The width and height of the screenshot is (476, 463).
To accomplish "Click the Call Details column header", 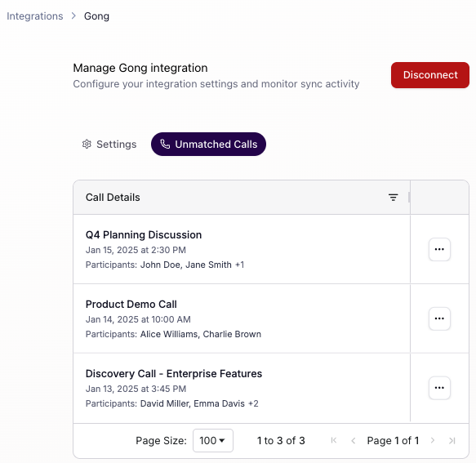I will 242,198.
